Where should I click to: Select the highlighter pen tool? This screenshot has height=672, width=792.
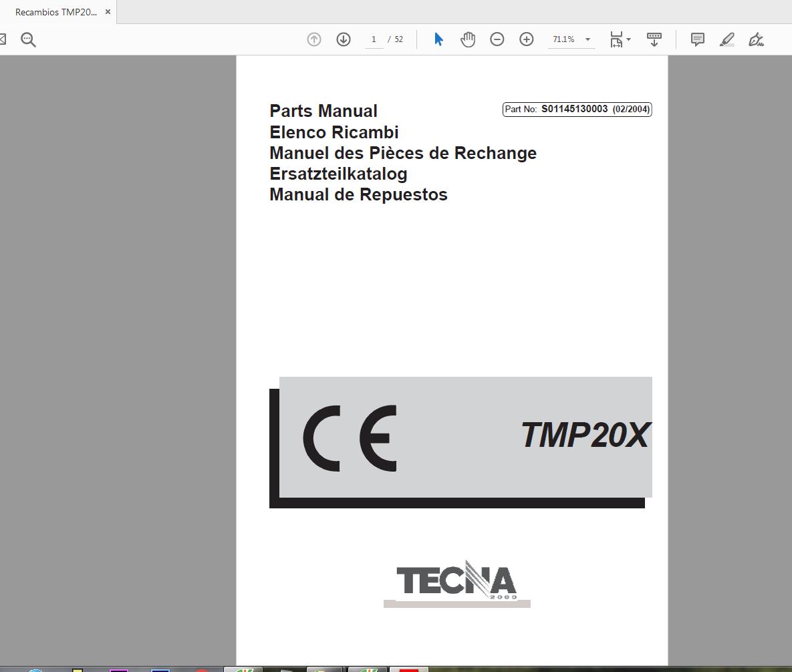[727, 39]
